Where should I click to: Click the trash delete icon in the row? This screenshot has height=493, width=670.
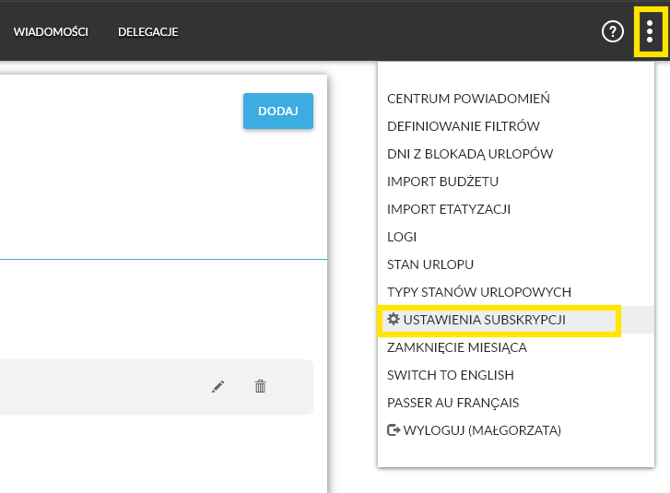260,387
